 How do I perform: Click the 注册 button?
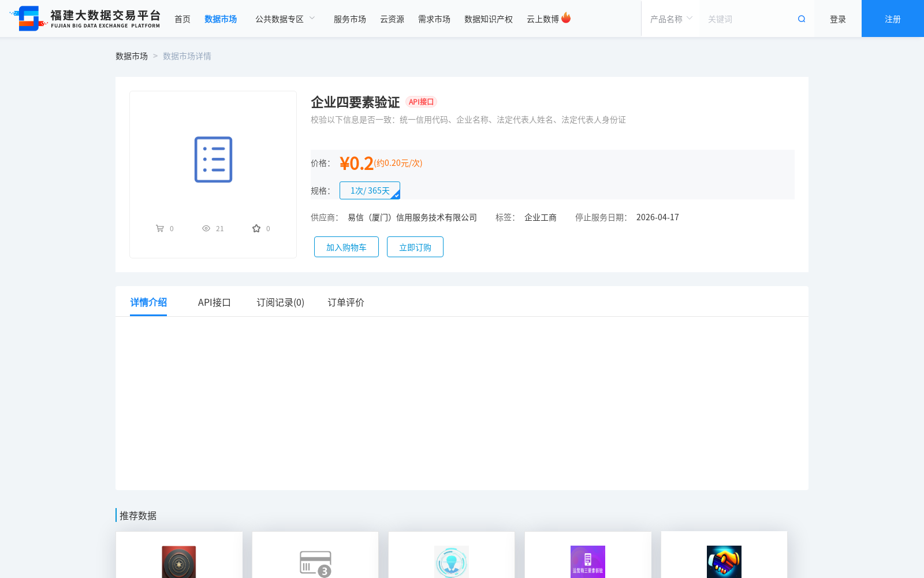pos(893,18)
